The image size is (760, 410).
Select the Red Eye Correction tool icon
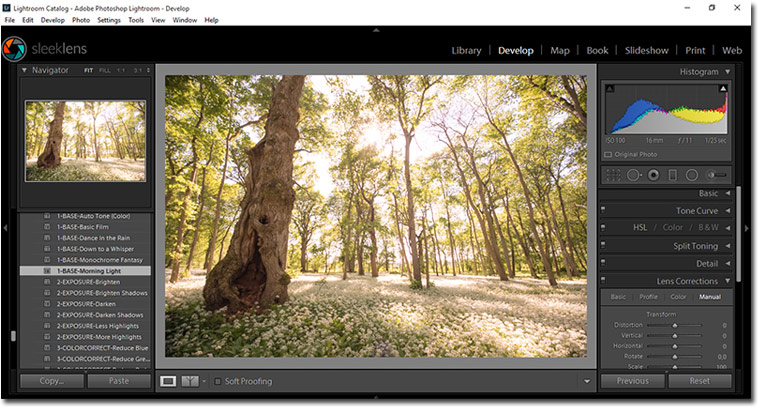[653, 175]
